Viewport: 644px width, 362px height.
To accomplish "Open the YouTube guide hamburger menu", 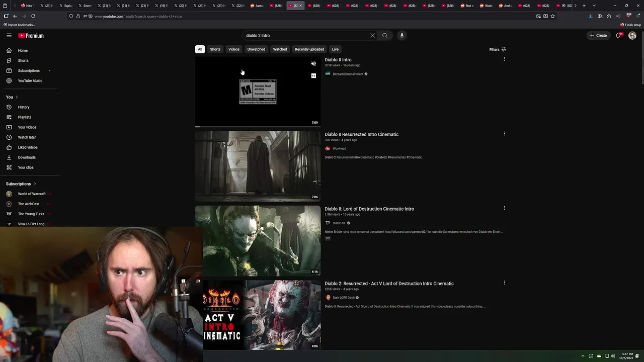I will click(9, 35).
